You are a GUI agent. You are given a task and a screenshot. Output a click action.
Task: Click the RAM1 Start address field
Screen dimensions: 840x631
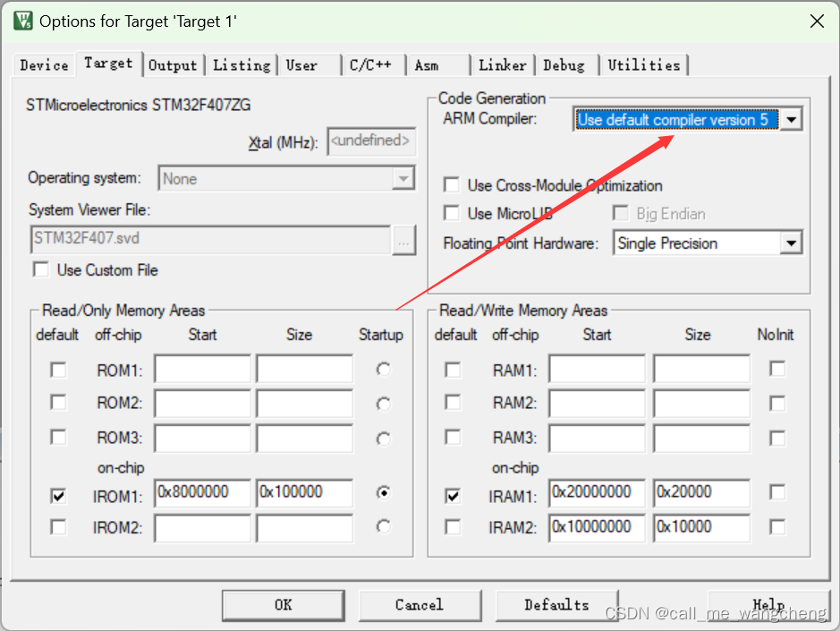[598, 368]
